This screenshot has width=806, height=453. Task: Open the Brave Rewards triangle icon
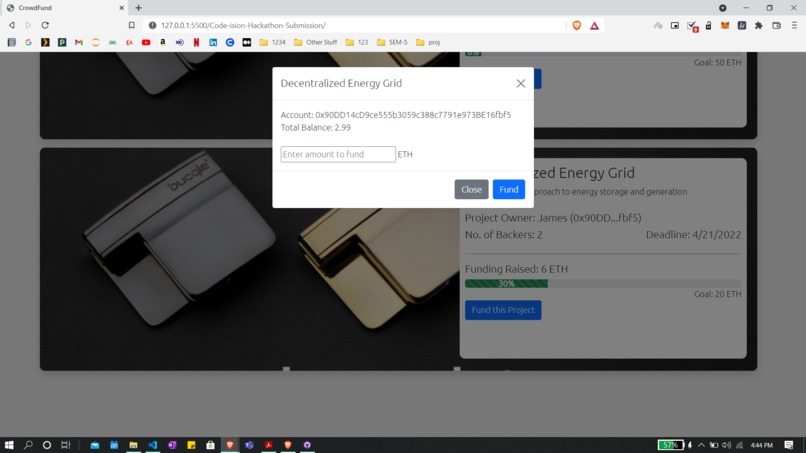(594, 25)
